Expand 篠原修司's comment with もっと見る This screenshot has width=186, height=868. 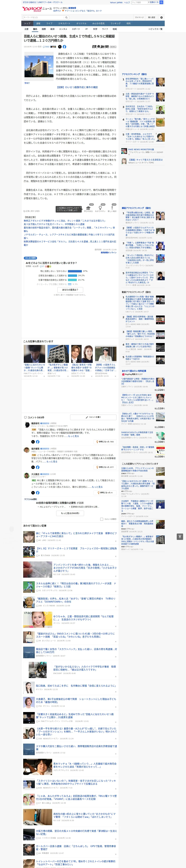[x=74, y=436]
